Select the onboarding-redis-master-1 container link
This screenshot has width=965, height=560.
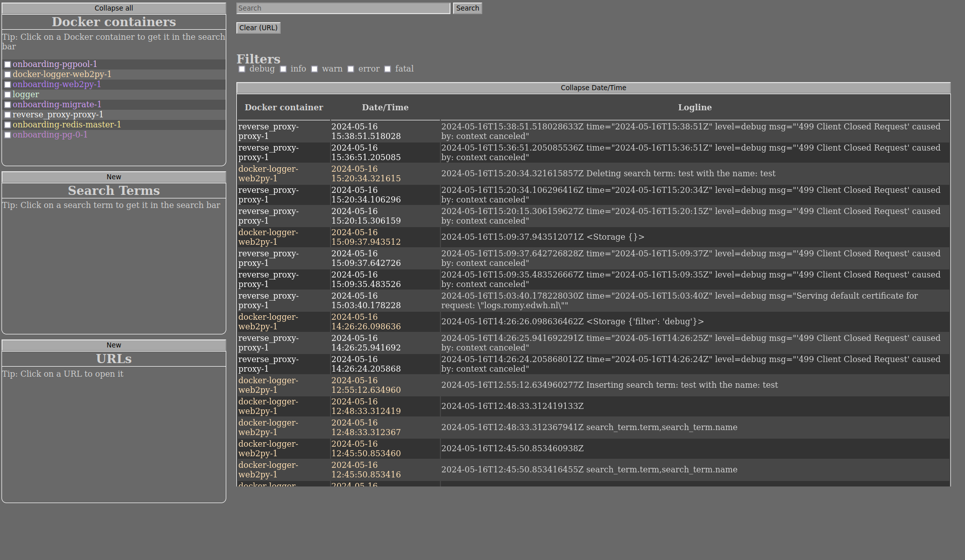tap(67, 124)
